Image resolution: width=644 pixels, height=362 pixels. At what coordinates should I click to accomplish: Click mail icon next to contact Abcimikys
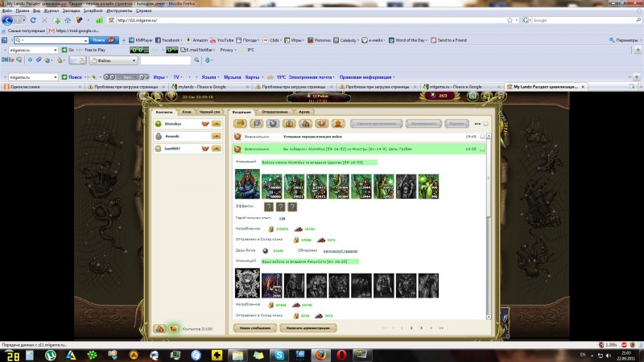pyautogui.click(x=217, y=124)
